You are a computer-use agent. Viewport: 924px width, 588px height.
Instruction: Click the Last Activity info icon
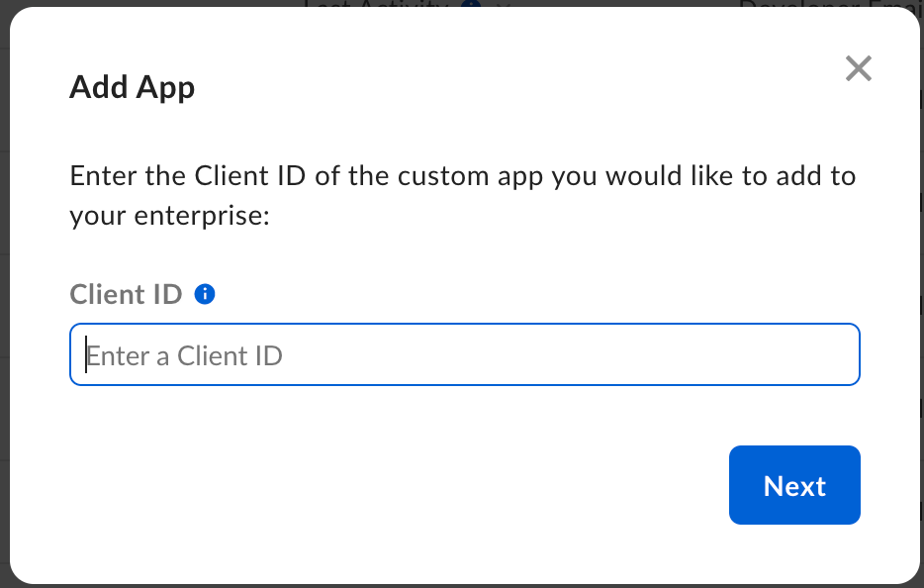pyautogui.click(x=472, y=5)
